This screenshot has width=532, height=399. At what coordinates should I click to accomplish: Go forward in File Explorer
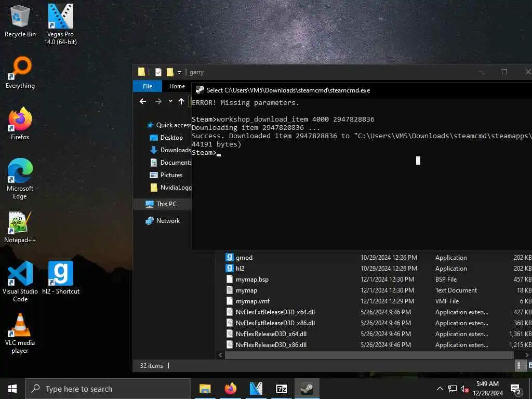click(x=158, y=101)
